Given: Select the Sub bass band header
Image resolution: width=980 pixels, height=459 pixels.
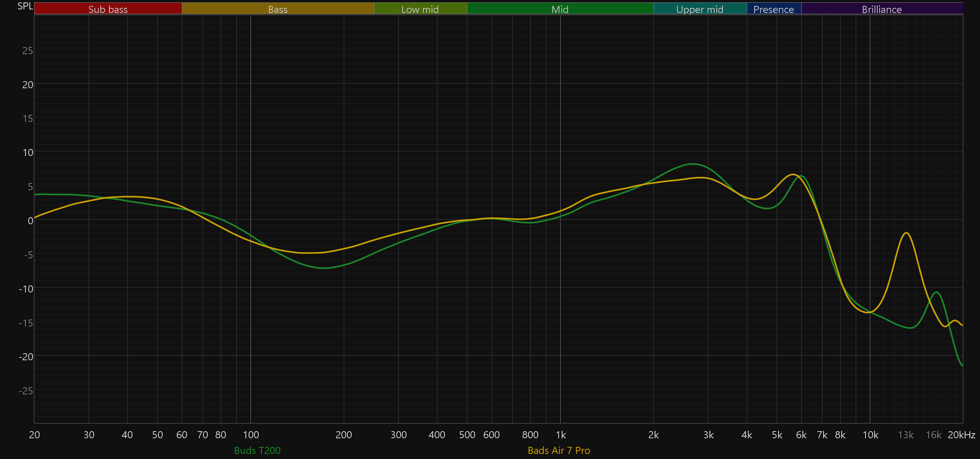Looking at the screenshot, I should [x=108, y=9].
